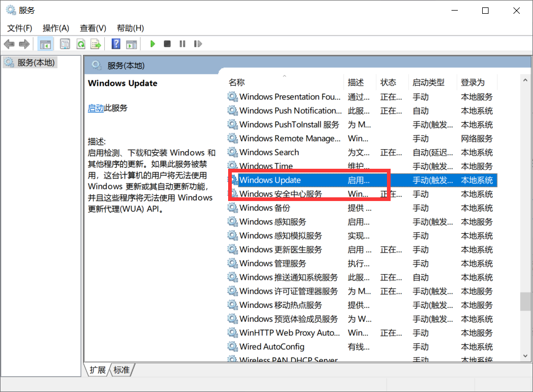
Task: Select Windows 推送通知系统服务 row
Action: (x=362, y=277)
